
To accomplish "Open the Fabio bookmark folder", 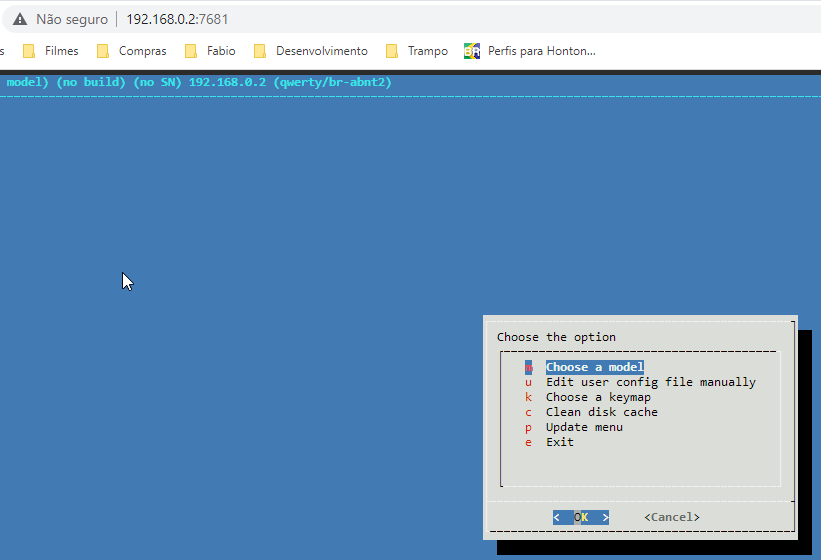I will tap(211, 51).
